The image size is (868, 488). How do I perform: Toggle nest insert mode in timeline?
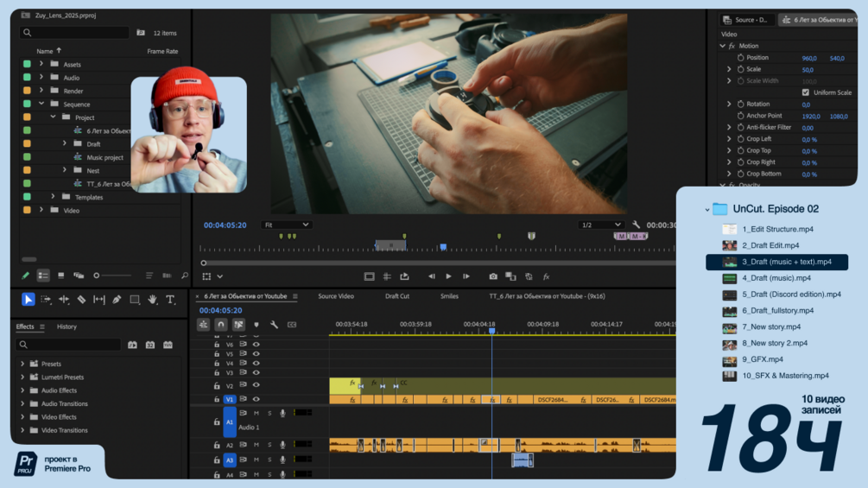click(203, 325)
